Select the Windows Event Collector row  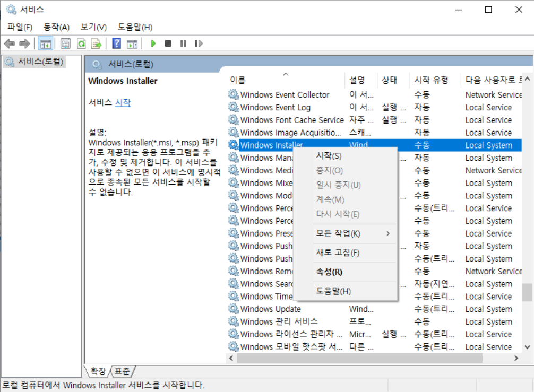(375, 94)
